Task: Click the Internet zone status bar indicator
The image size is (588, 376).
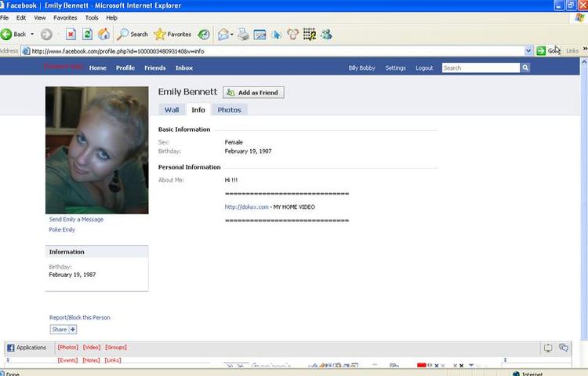Action: point(528,374)
